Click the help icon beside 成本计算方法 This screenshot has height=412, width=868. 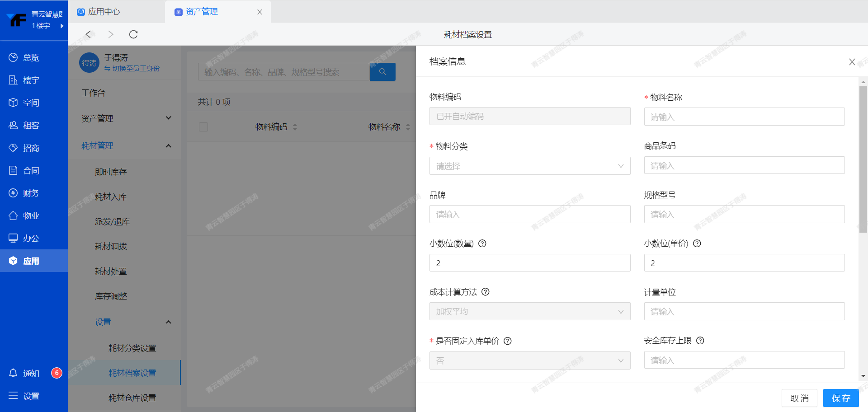point(486,292)
